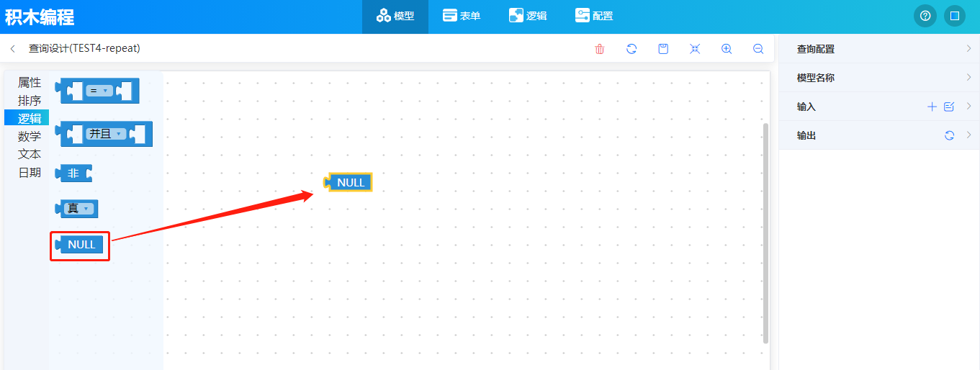Zoom out of the workspace
980x370 pixels.
coord(758,49)
